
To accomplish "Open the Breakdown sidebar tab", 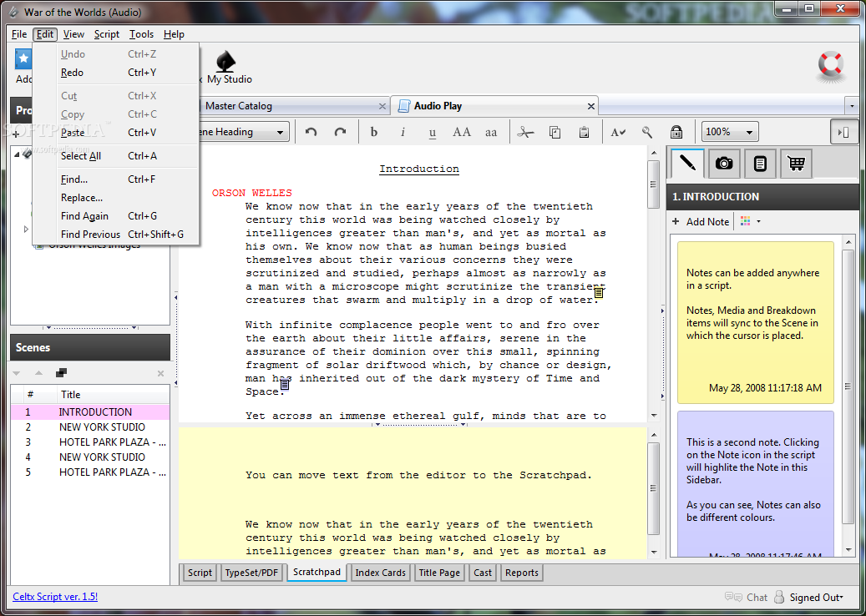I will coord(761,164).
